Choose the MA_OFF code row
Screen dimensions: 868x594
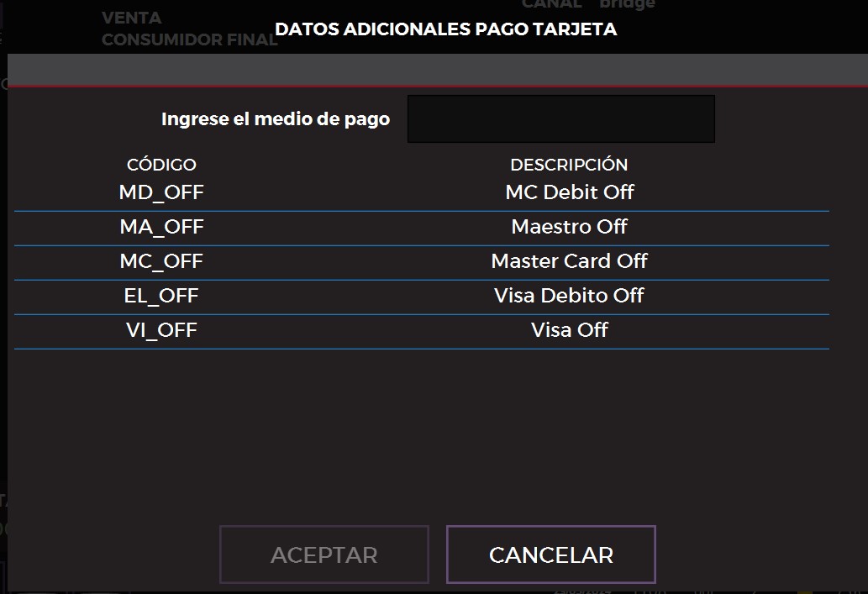pyautogui.click(x=161, y=227)
